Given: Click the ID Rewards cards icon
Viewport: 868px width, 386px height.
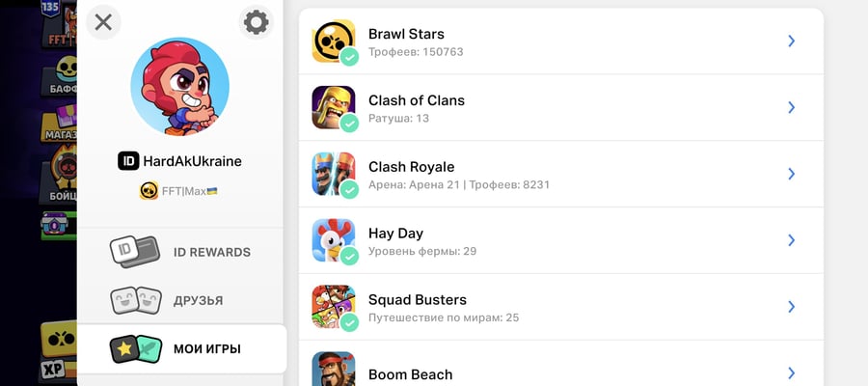Looking at the screenshot, I should 135,252.
